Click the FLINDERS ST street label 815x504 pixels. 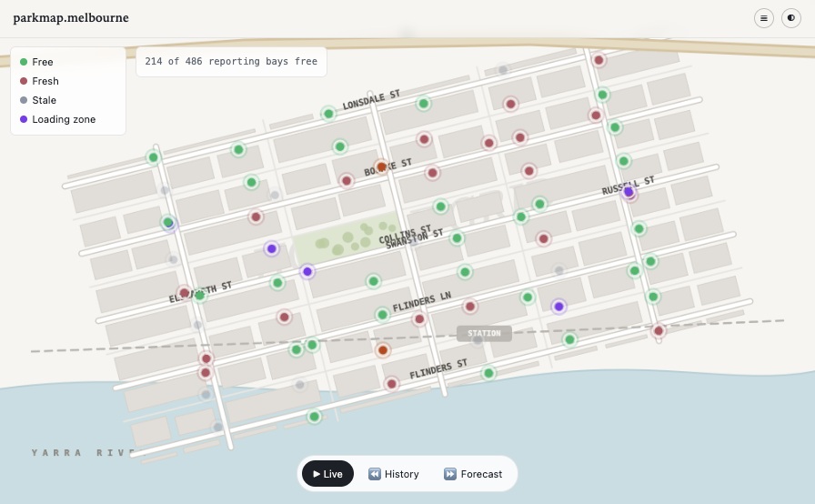(438, 368)
